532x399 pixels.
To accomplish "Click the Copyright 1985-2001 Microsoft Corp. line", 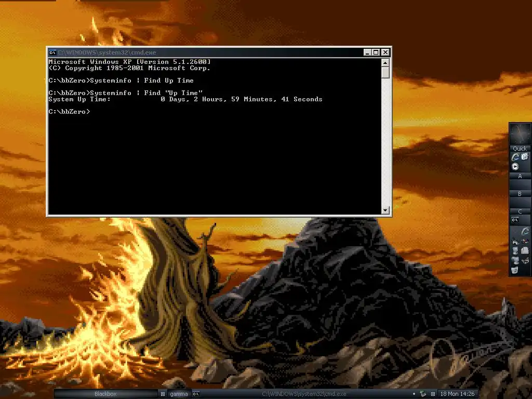I will coord(129,68).
